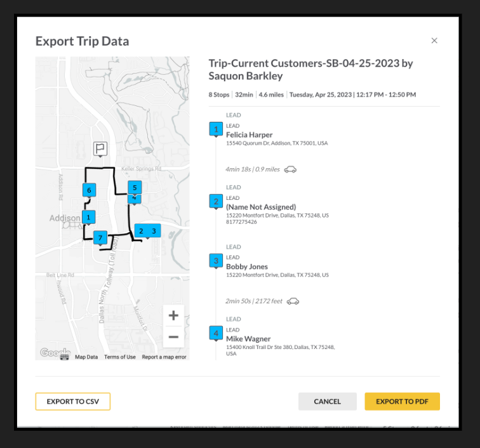Image resolution: width=480 pixels, height=448 pixels.
Task: Click the 4min 18s | 0.9 miles text
Action: [x=253, y=169]
